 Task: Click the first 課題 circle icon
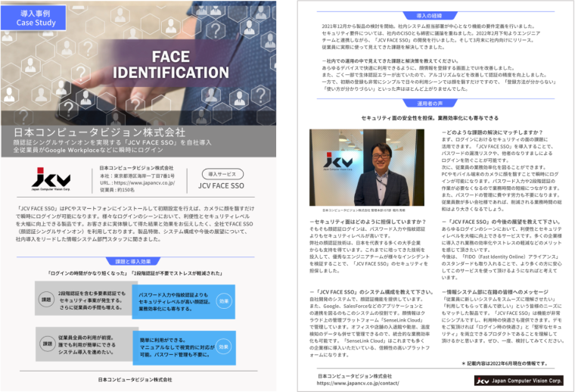(x=46, y=300)
